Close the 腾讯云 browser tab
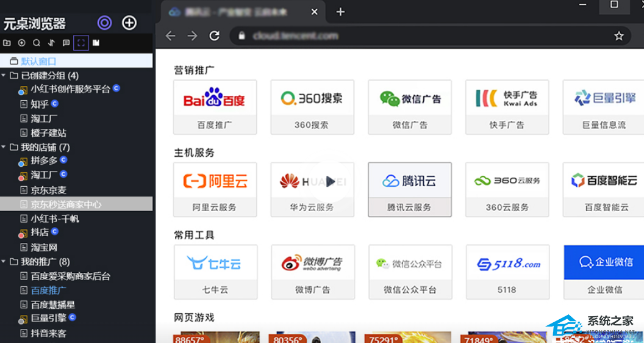644x343 pixels. 314,12
